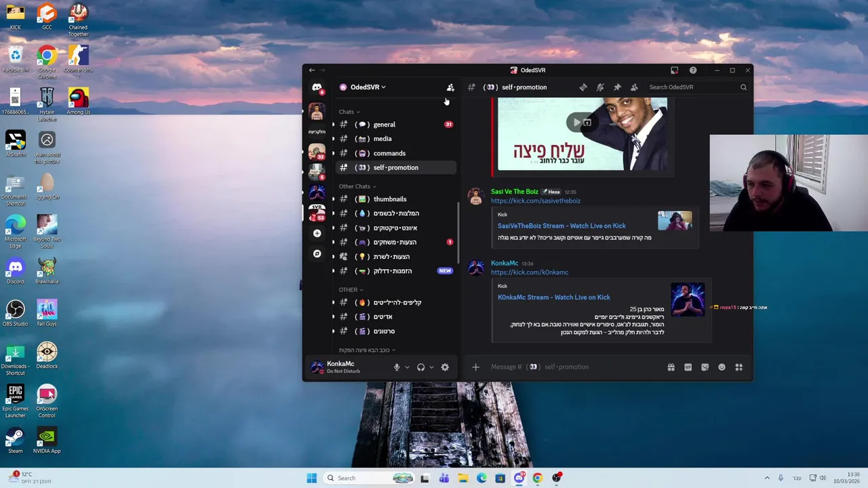The width and height of the screenshot is (868, 488).
Task: Open the Discord inbox icon in title bar
Action: tap(674, 70)
